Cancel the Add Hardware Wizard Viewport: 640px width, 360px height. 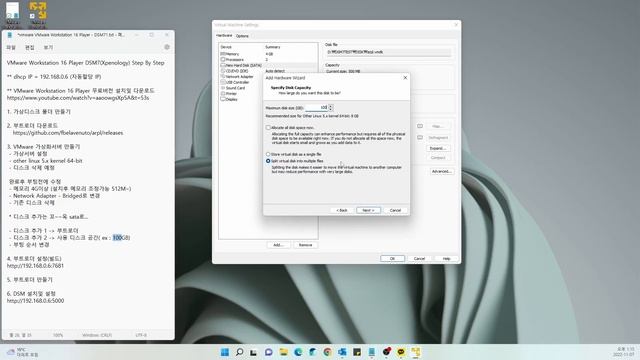tap(396, 210)
